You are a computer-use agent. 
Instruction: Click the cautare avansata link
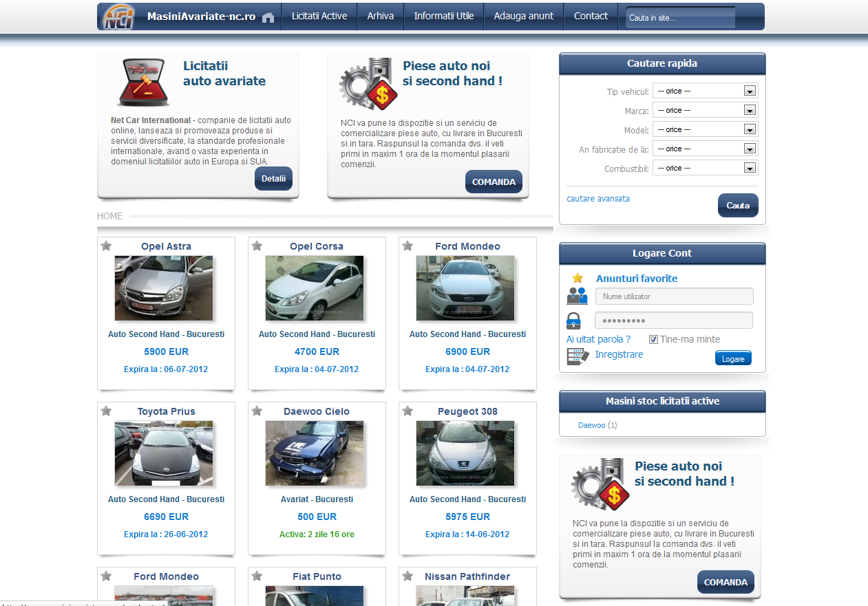597,199
